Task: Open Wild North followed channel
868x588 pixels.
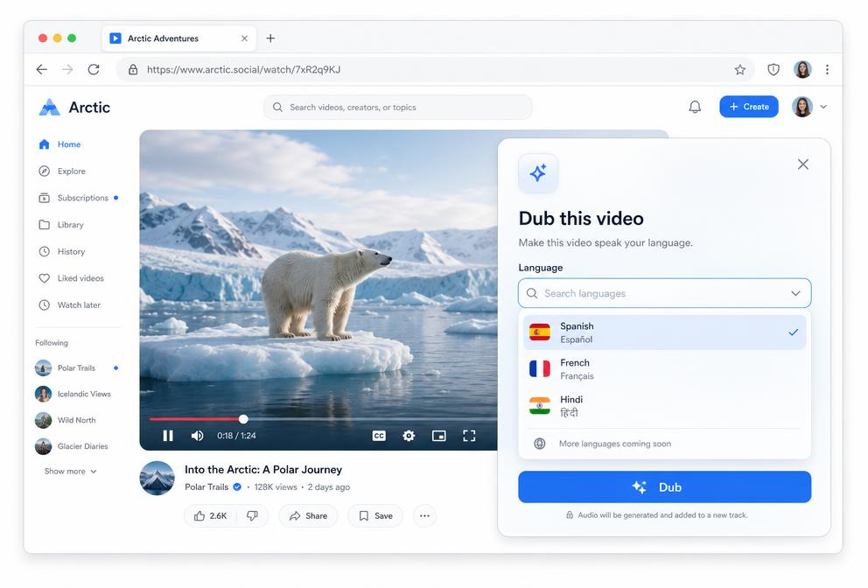Action: point(66,420)
